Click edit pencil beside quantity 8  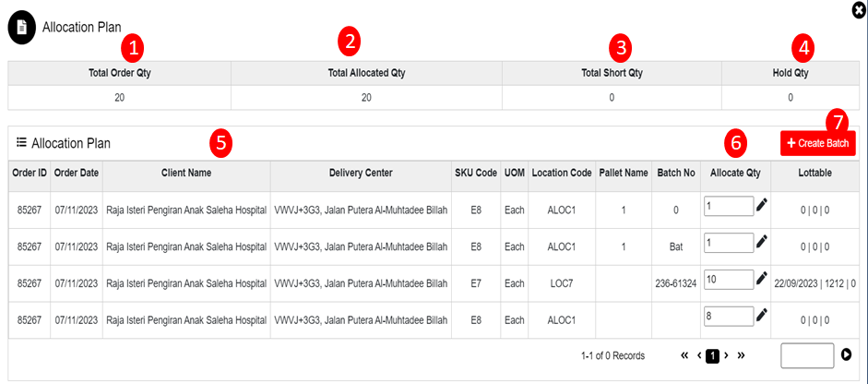tap(762, 315)
